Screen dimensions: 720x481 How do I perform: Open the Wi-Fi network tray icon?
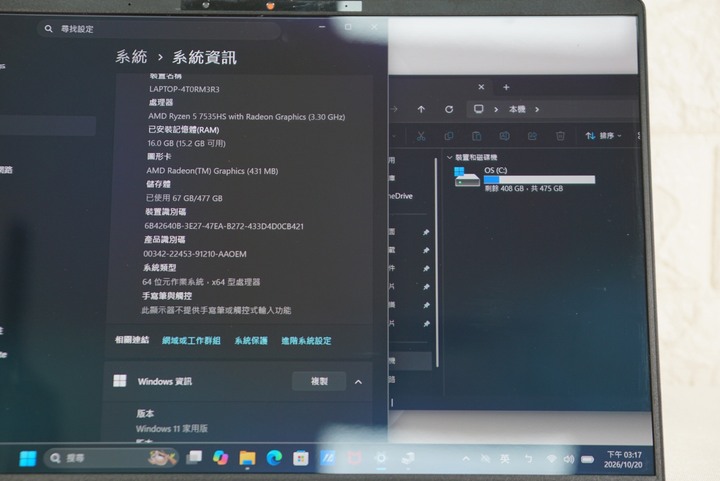(x=551, y=459)
